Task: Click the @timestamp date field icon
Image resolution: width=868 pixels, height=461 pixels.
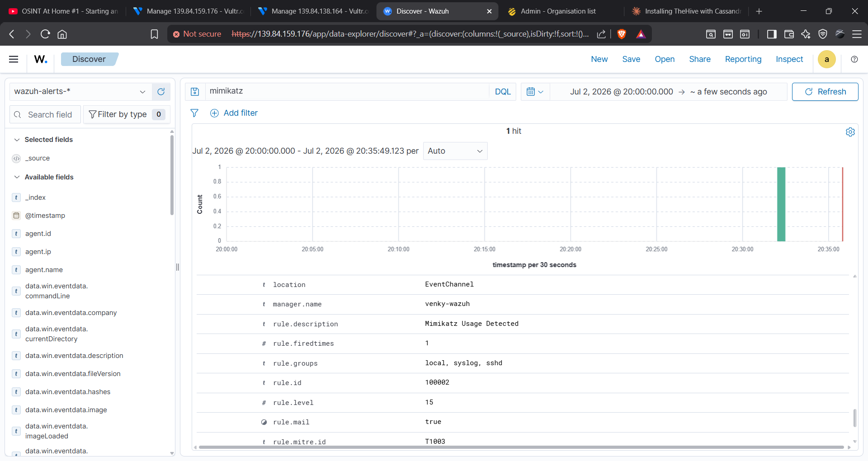Action: (x=16, y=216)
